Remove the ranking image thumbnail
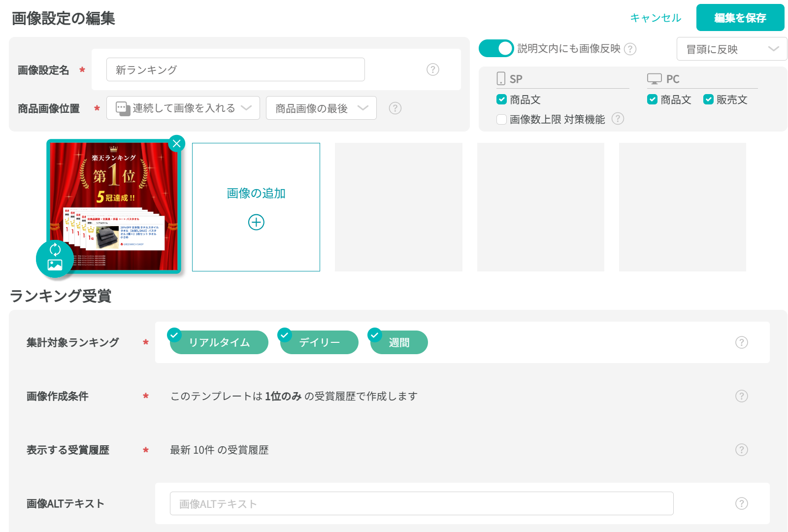 point(176,143)
